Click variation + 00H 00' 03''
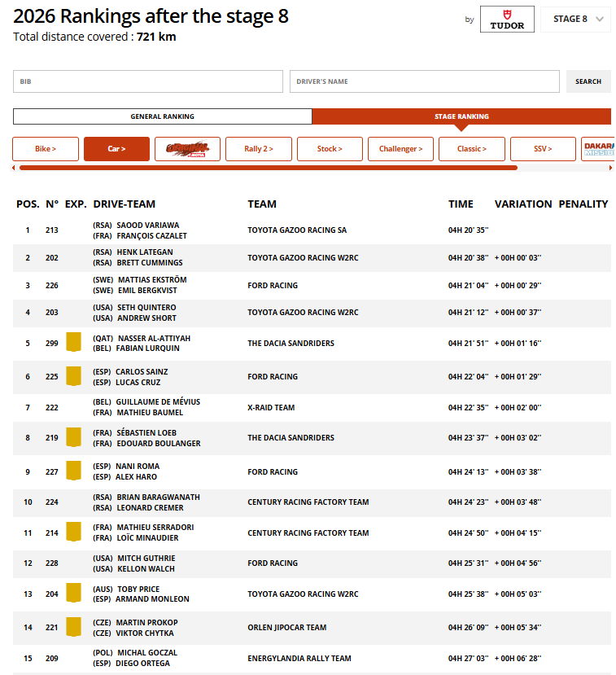This screenshot has width=616, height=675. point(518,258)
